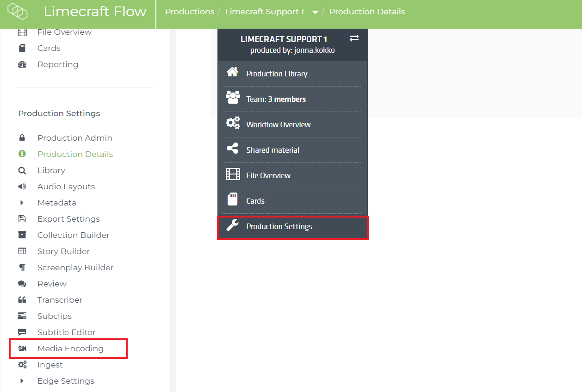Click the Production Details info icon
Screen dimensions: 582x392
[22, 154]
